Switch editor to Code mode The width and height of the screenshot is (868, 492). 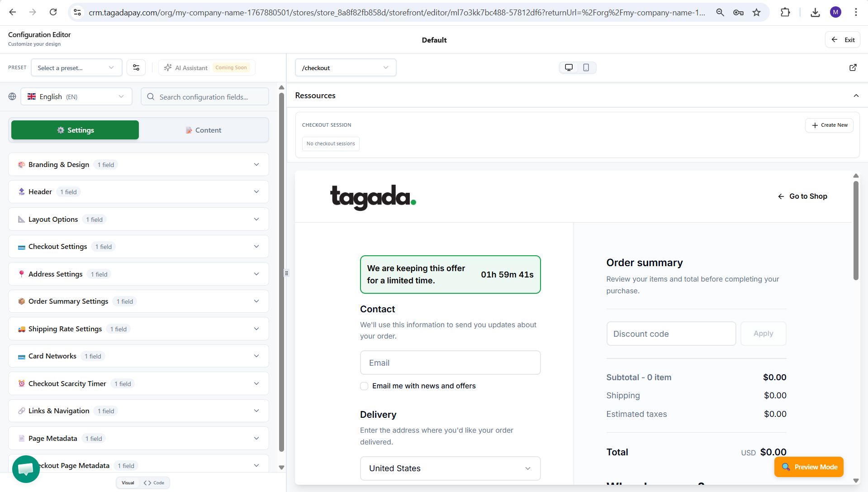tap(154, 483)
